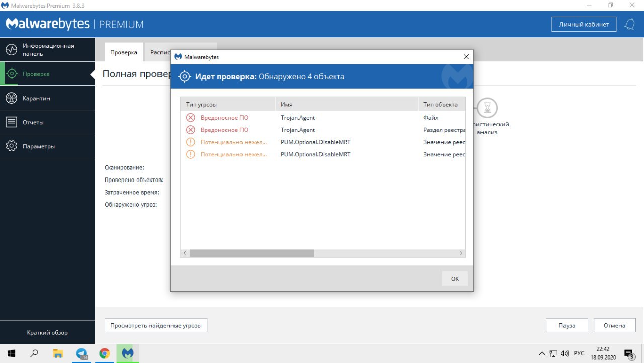Open Windows taskbar search
The width and height of the screenshot is (644, 363).
click(x=34, y=353)
